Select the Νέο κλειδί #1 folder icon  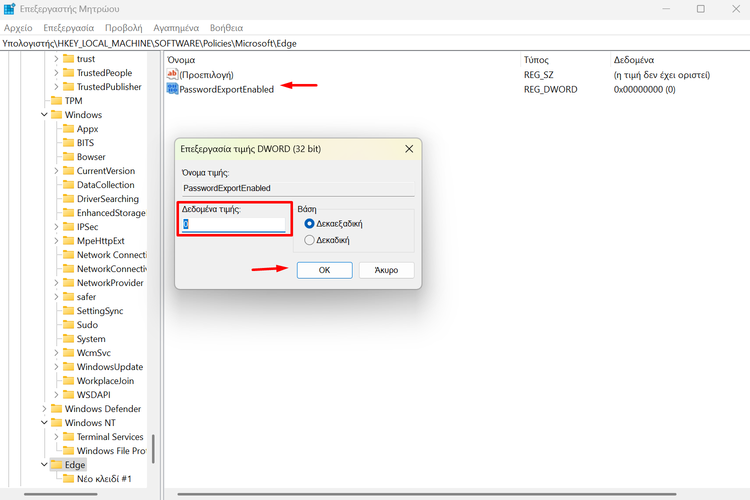(68, 478)
